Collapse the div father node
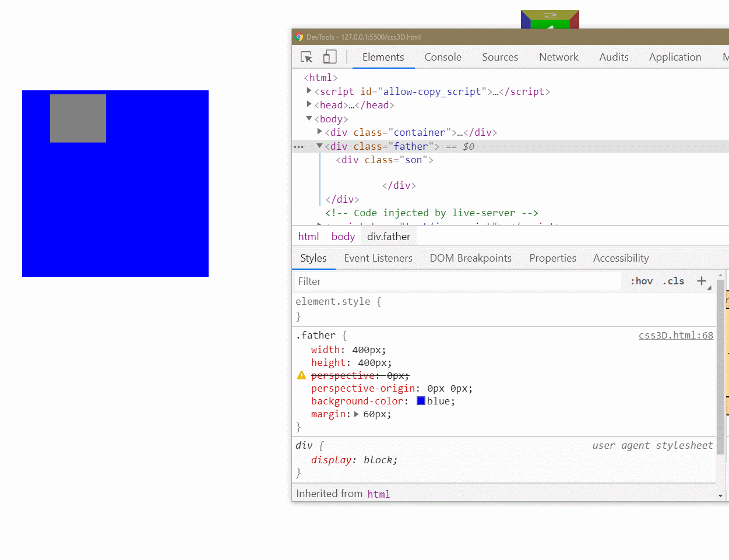 pos(319,146)
